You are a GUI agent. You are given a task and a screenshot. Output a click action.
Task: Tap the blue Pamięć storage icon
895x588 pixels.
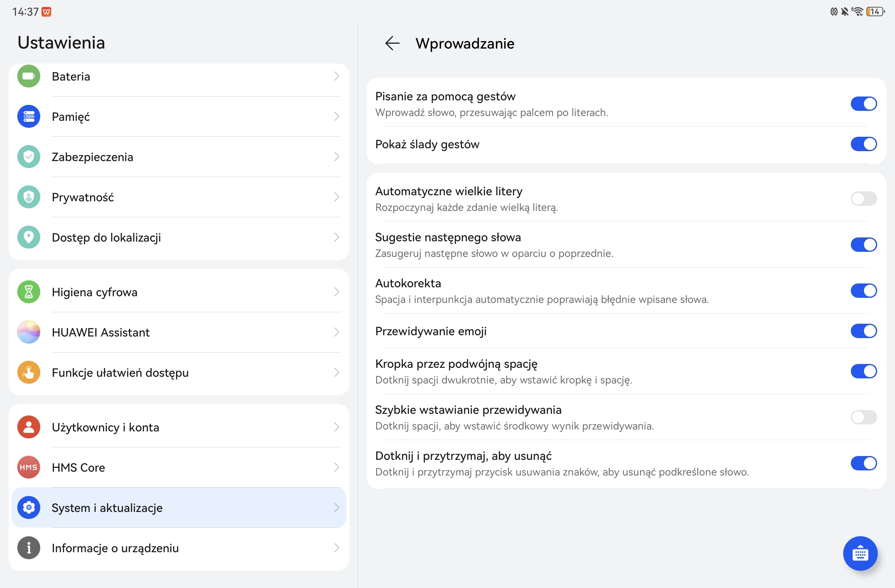tap(28, 117)
